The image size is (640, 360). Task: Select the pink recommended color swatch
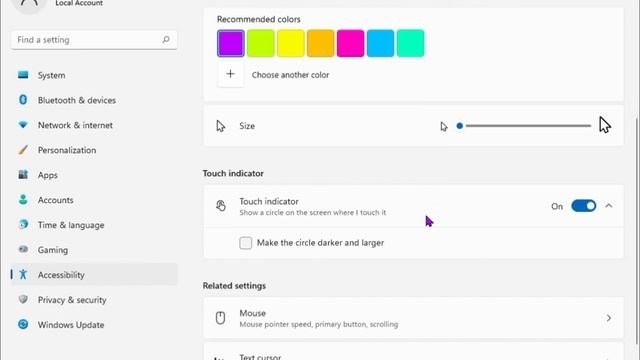[x=351, y=43]
